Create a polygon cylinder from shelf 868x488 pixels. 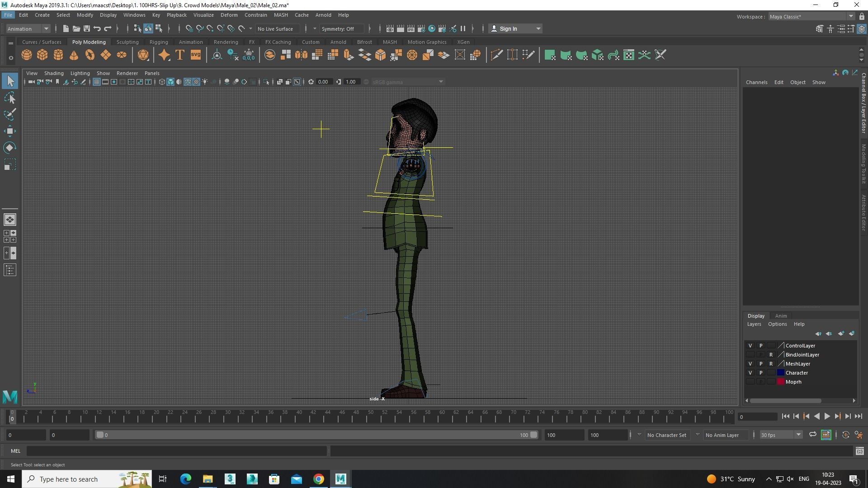pyautogui.click(x=58, y=55)
